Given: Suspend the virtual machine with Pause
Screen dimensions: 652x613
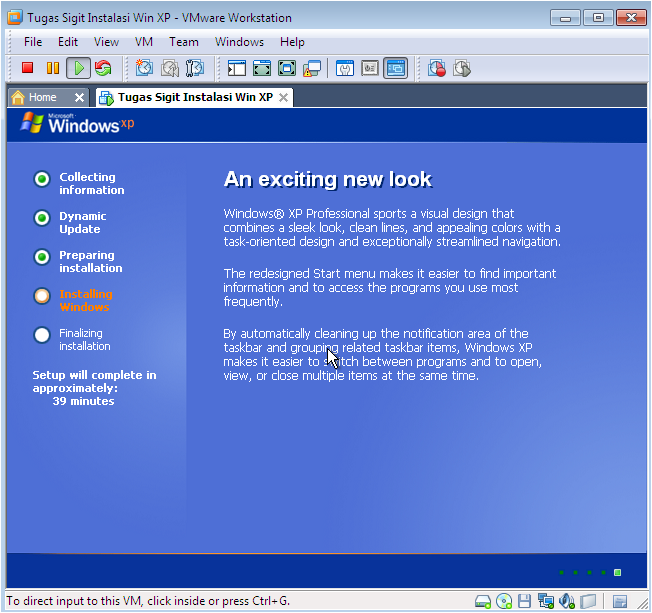Looking at the screenshot, I should click(53, 68).
